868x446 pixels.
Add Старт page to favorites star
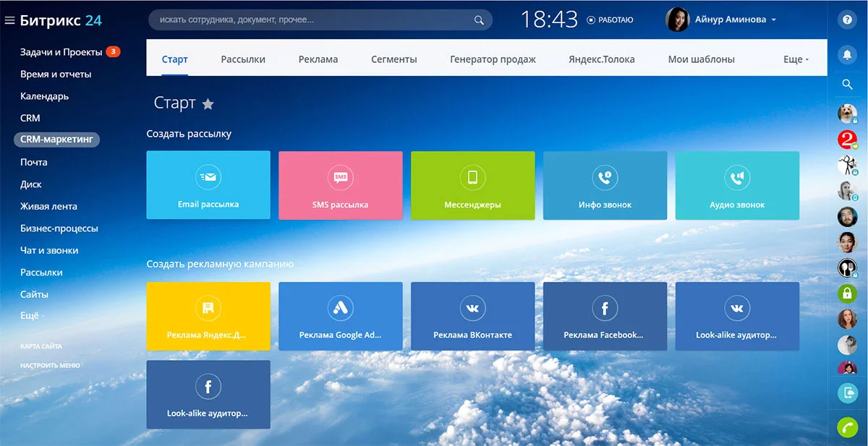pos(208,104)
